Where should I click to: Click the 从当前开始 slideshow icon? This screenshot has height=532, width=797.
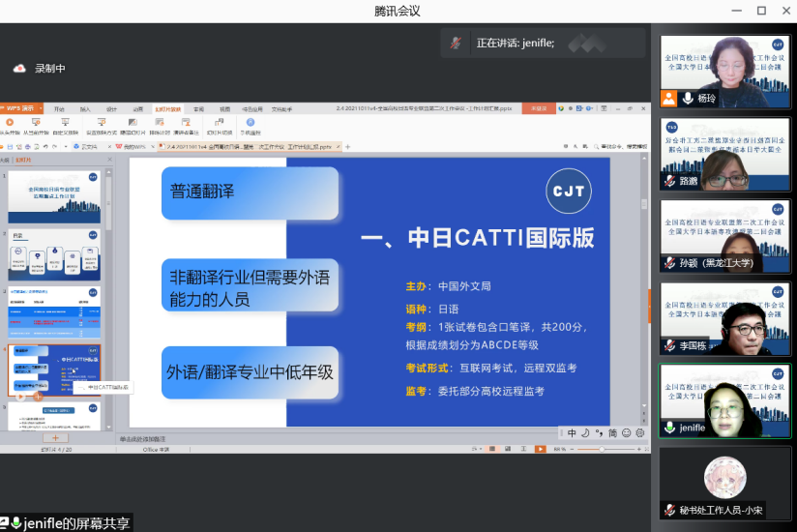[x=36, y=123]
